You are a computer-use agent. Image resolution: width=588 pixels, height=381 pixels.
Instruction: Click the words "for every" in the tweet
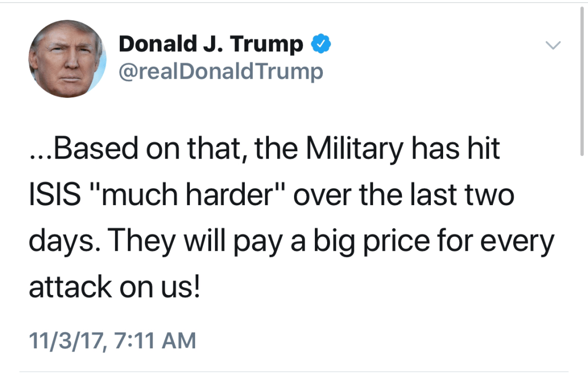(x=498, y=242)
